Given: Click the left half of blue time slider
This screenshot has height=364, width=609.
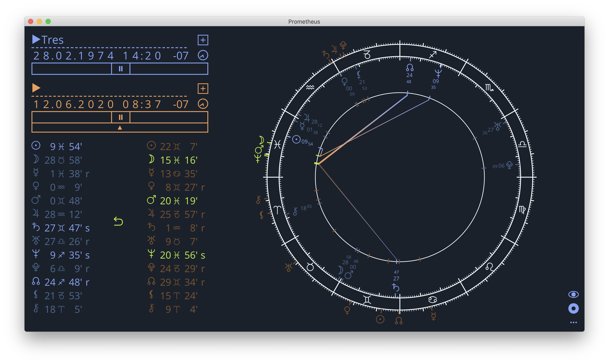Looking at the screenshot, I should click(72, 69).
